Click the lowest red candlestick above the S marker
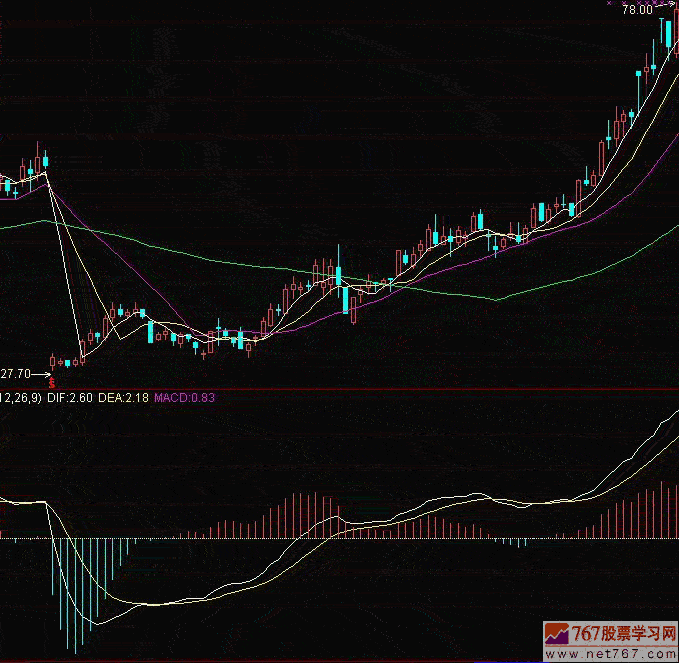The height and width of the screenshot is (663, 679). pyautogui.click(x=52, y=361)
